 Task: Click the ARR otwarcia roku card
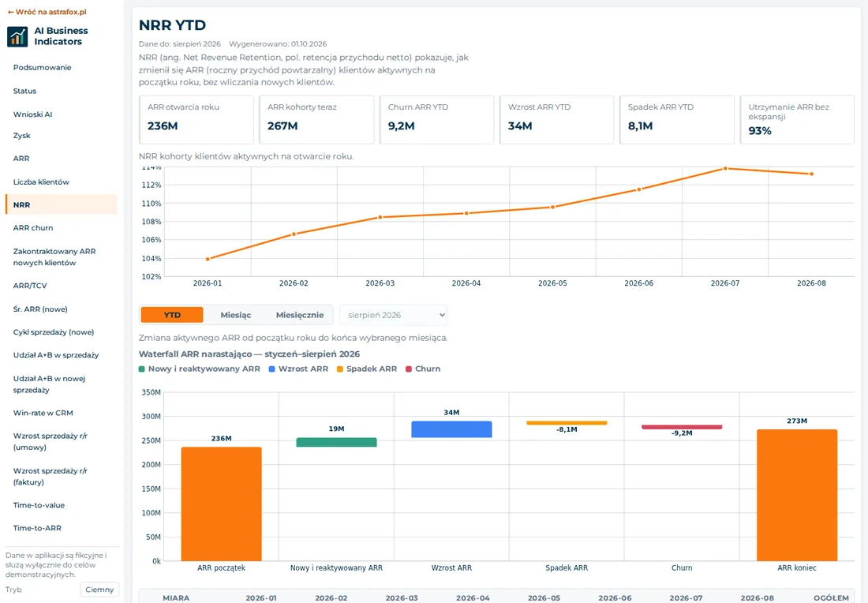click(x=196, y=120)
